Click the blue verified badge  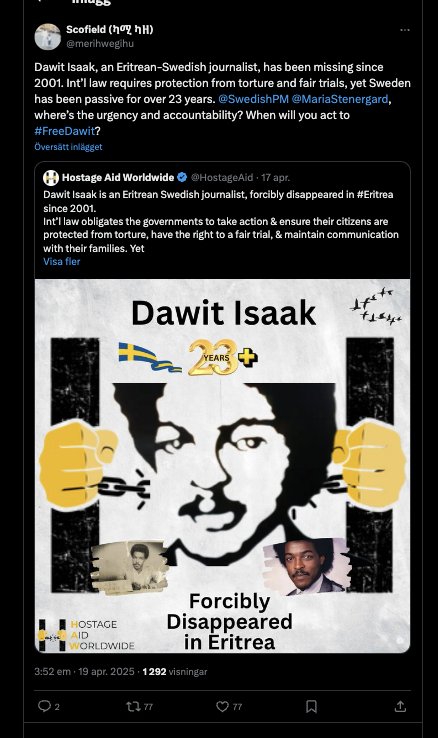coord(182,177)
